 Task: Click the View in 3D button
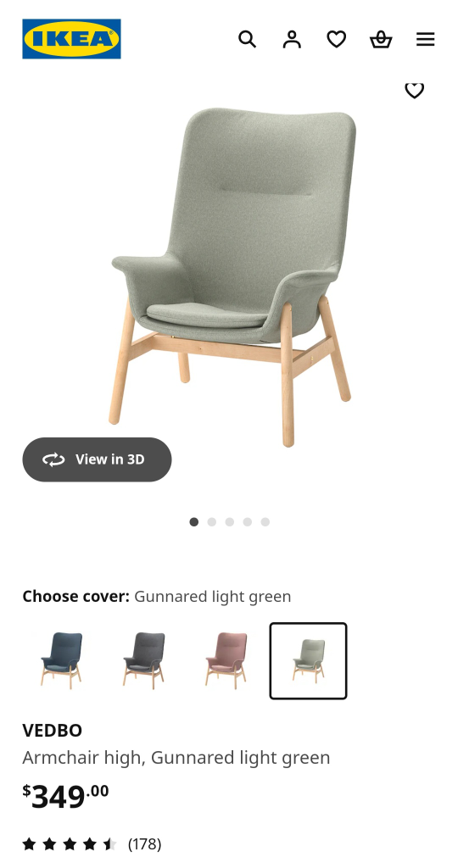(97, 459)
